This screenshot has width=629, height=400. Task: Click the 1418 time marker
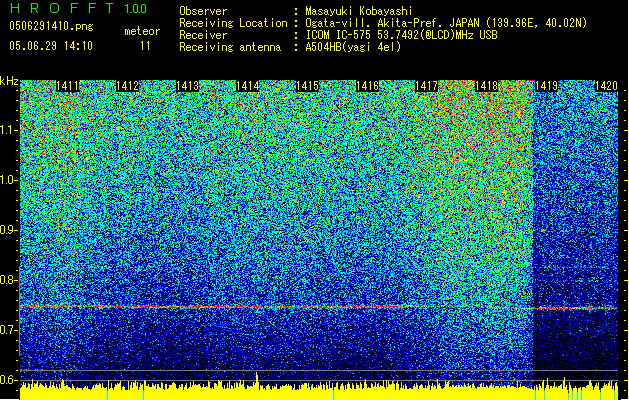[x=486, y=86]
